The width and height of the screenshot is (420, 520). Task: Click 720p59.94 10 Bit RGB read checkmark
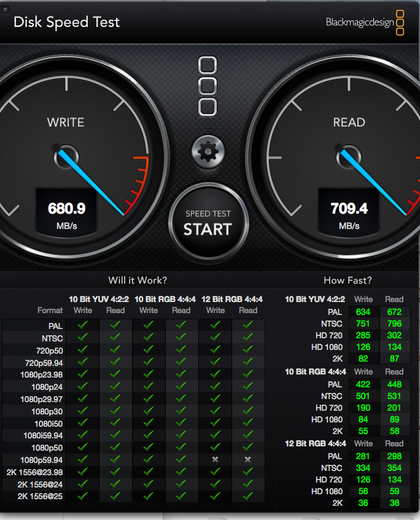coord(181,362)
